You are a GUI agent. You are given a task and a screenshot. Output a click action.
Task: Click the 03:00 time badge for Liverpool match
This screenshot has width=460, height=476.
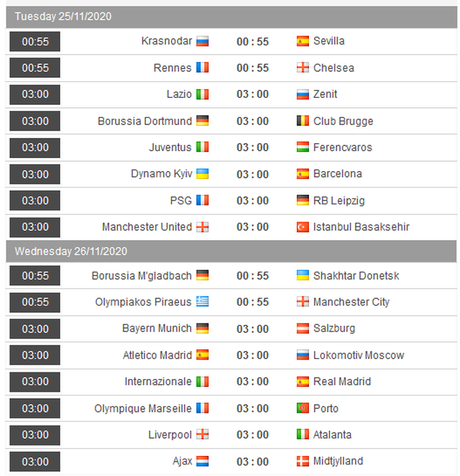(x=35, y=435)
